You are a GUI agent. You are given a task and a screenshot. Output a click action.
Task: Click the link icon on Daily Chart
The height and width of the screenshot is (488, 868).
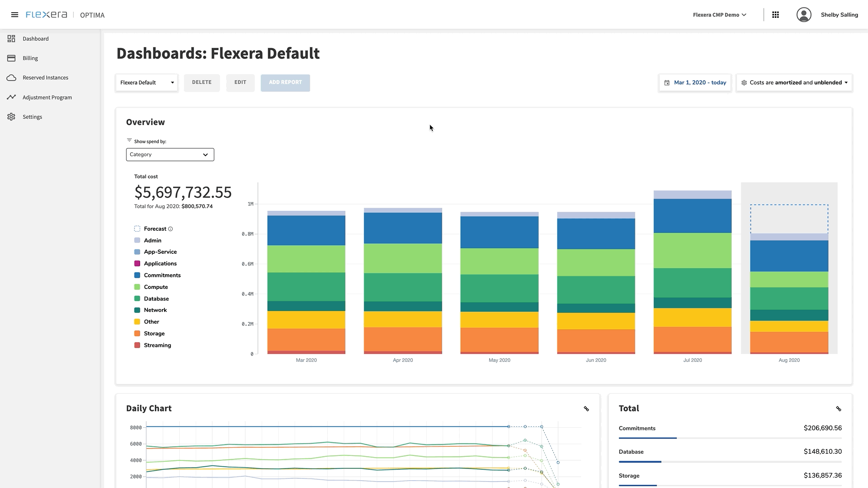pos(586,409)
